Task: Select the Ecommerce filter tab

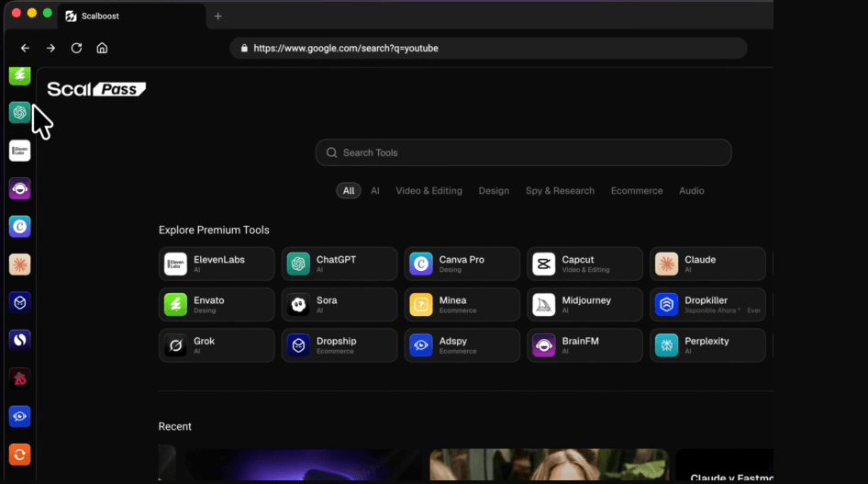Action: coord(637,190)
